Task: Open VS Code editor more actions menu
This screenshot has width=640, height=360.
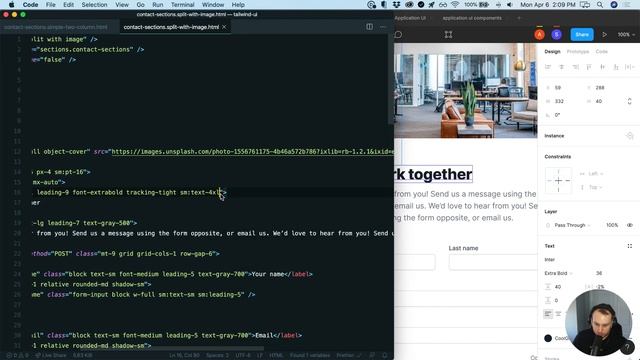Action: tap(383, 27)
